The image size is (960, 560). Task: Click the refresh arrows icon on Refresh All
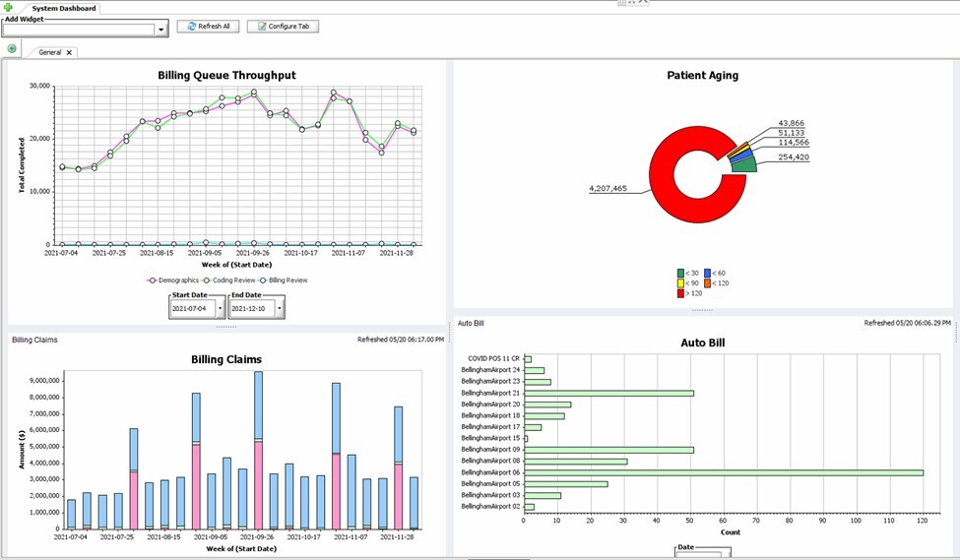pos(190,27)
